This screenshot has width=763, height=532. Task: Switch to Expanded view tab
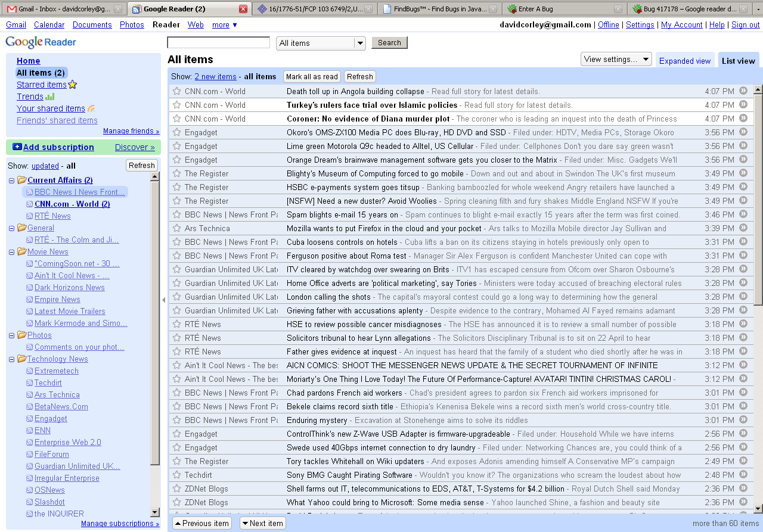[x=685, y=61]
